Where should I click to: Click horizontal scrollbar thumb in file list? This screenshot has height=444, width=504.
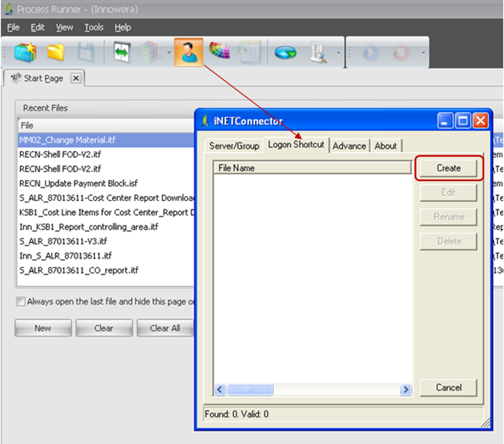point(248,389)
